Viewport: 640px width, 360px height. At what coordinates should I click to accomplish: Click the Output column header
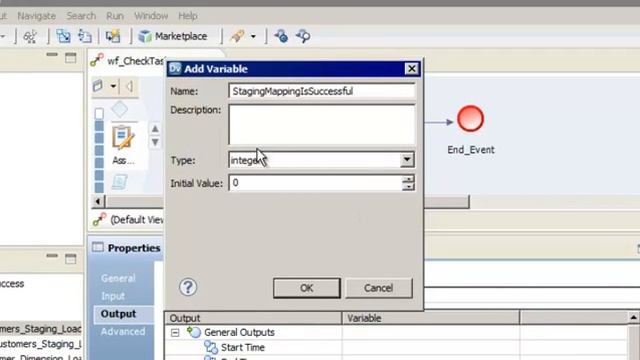click(x=253, y=318)
